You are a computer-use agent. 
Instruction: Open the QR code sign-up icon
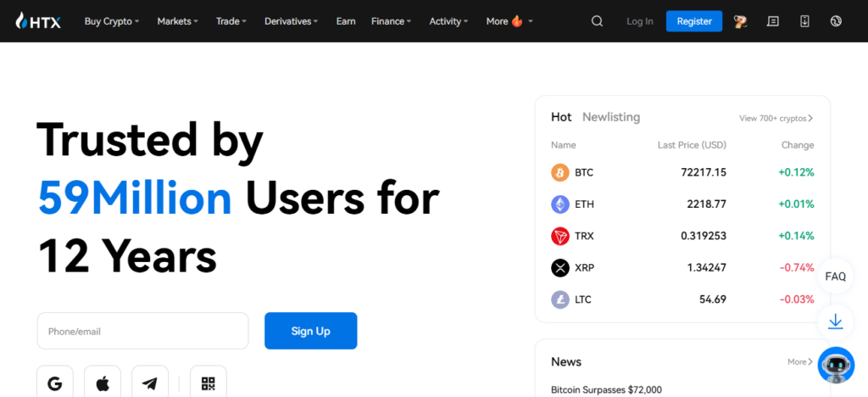tap(209, 383)
